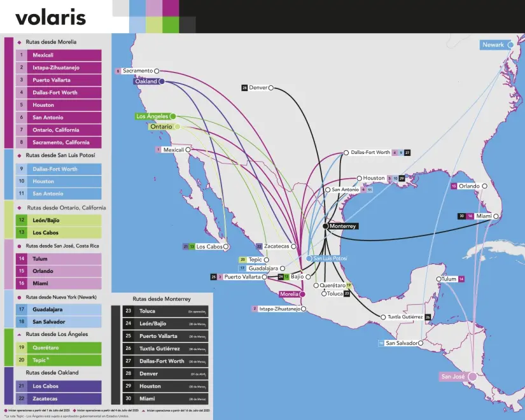Select the Bajío label on the map

coord(297,277)
